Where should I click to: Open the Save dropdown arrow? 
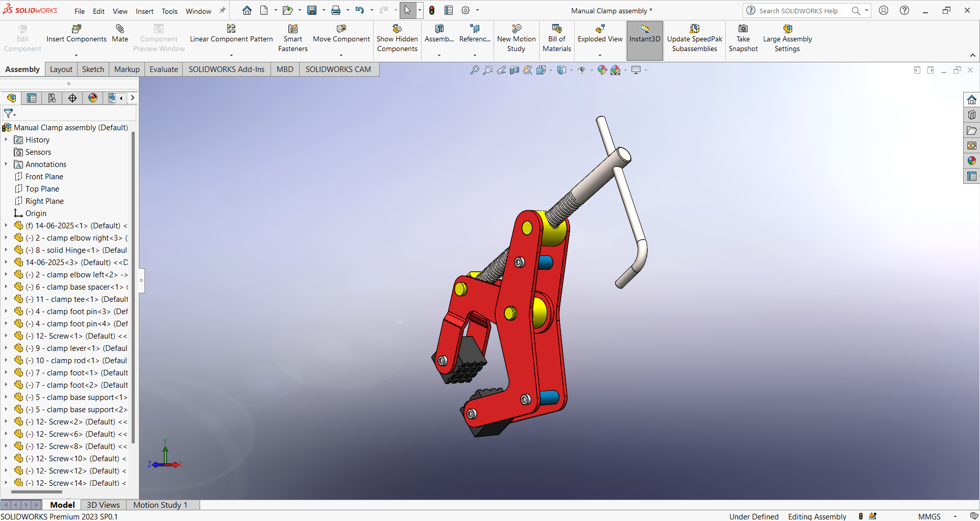pyautogui.click(x=324, y=10)
